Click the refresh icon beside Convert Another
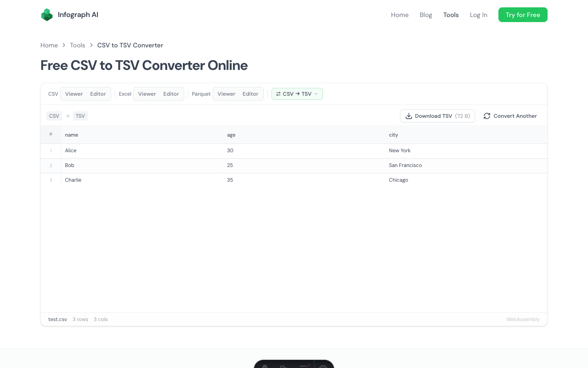588x368 pixels. [x=487, y=116]
